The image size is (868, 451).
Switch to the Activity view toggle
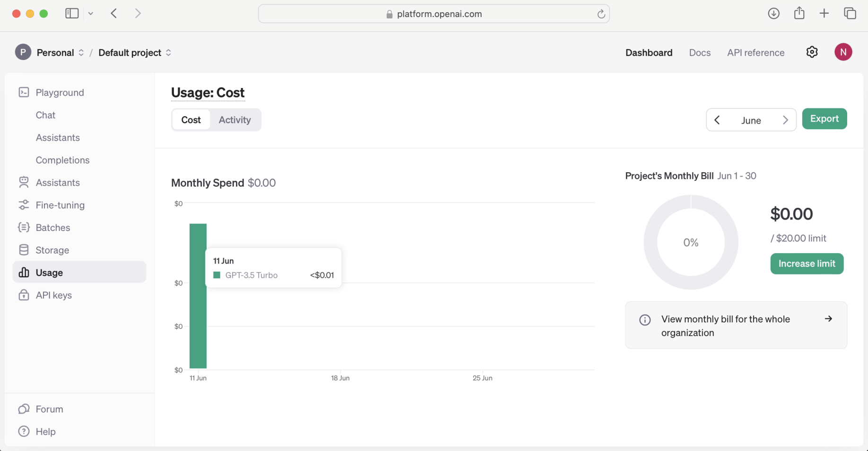(234, 120)
